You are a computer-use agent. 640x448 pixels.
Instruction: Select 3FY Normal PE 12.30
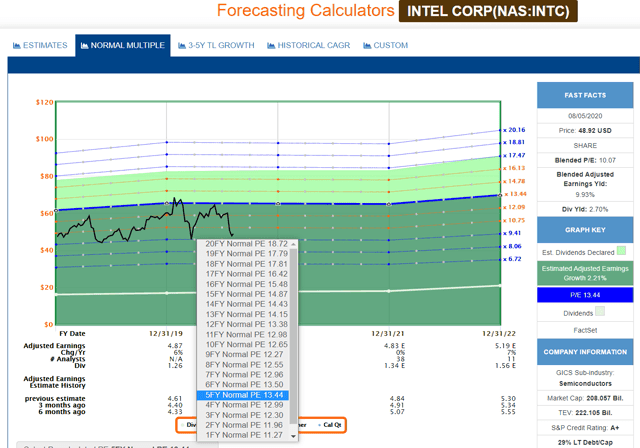click(244, 415)
